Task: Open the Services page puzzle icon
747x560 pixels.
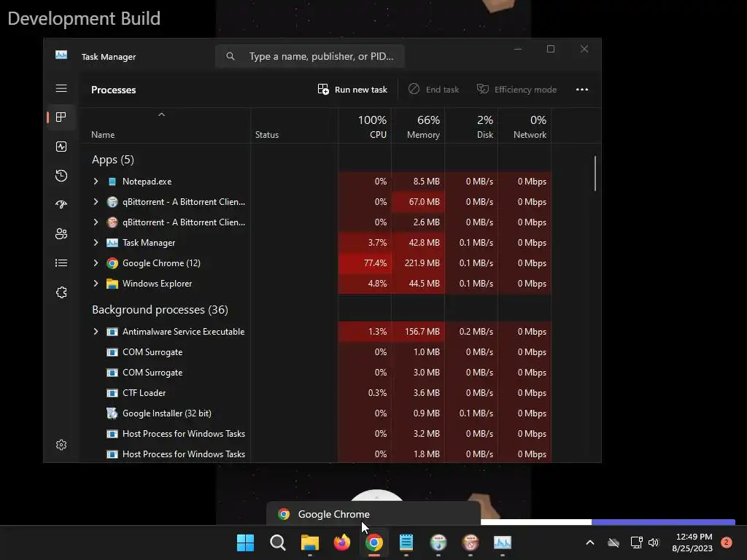Action: 61,292
